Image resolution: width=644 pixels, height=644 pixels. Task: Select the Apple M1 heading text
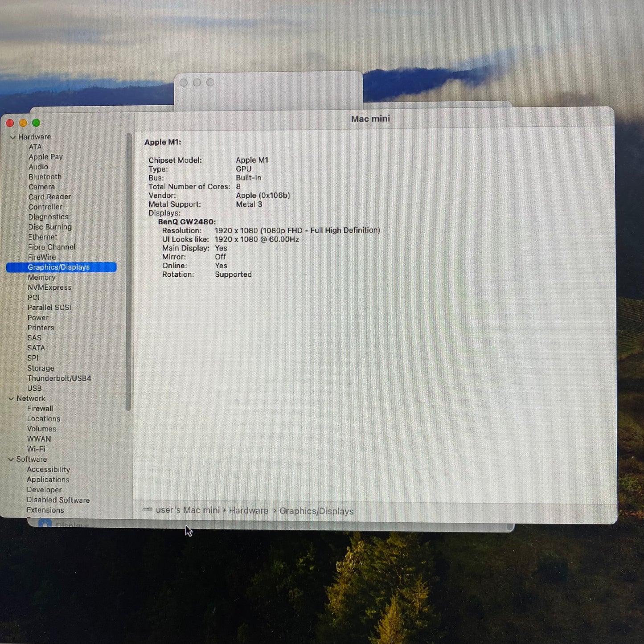click(x=163, y=143)
